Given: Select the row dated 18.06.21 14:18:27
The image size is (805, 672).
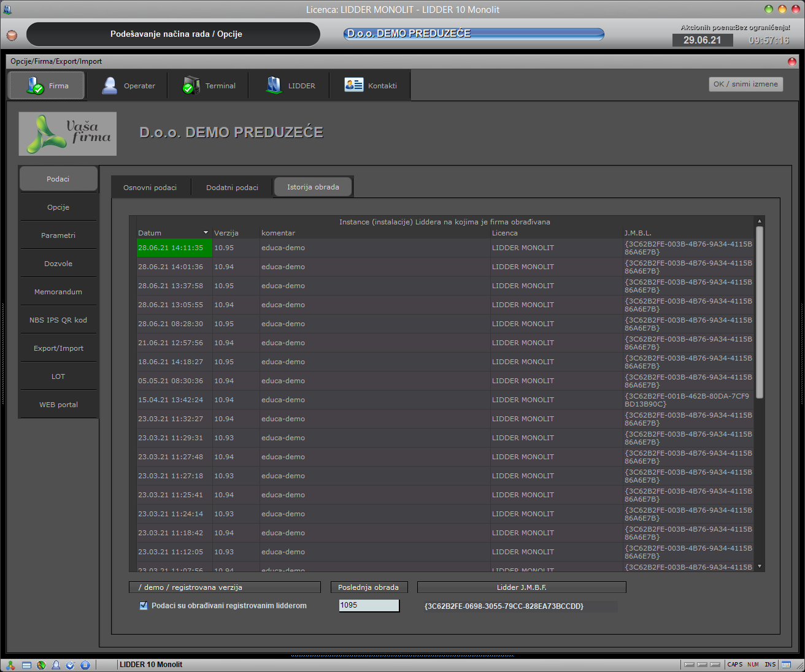Looking at the screenshot, I should [445, 362].
